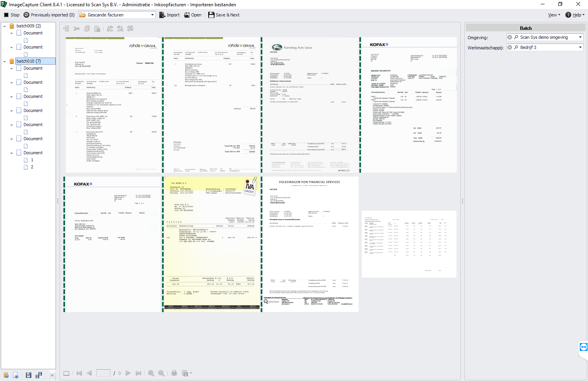Zoom out with magnifier minus icon

(x=161, y=373)
